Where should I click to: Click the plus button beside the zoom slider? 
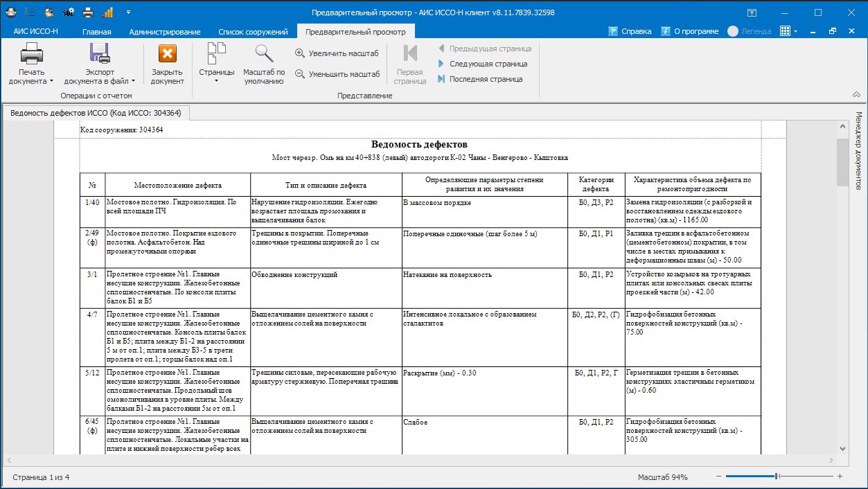coord(840,477)
